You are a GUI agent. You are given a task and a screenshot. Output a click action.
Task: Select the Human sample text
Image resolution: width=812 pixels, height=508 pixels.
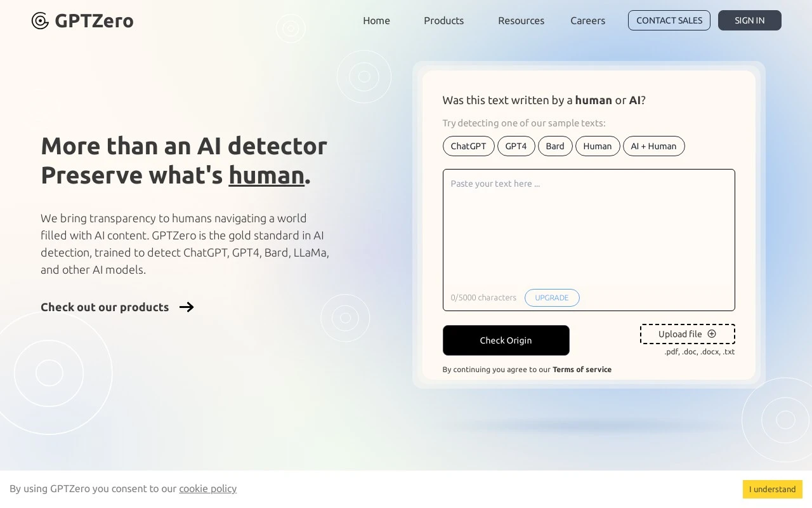598,146
